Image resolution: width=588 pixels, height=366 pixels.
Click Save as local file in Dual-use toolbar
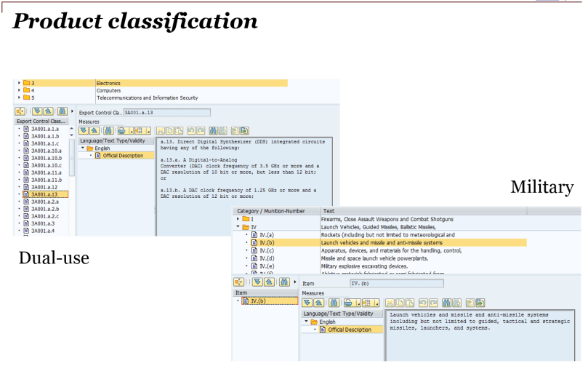[x=245, y=131]
